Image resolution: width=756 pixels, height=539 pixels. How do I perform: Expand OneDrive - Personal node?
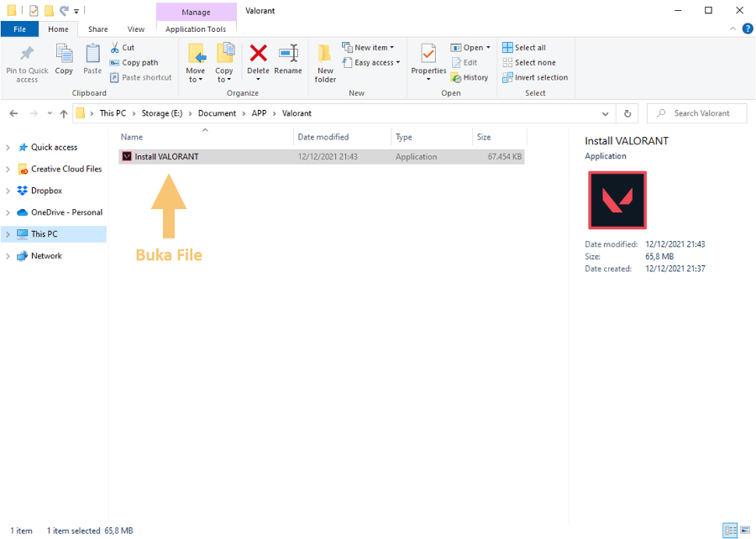click(x=8, y=213)
